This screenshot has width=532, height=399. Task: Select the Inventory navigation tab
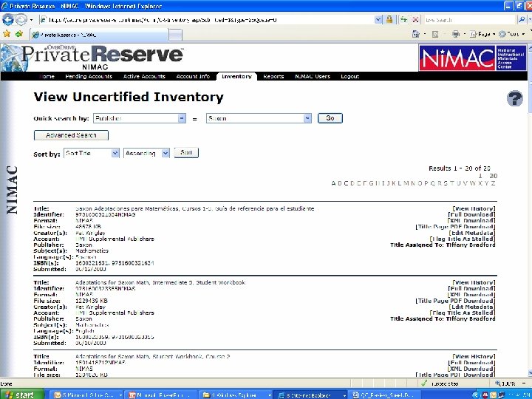click(x=236, y=76)
